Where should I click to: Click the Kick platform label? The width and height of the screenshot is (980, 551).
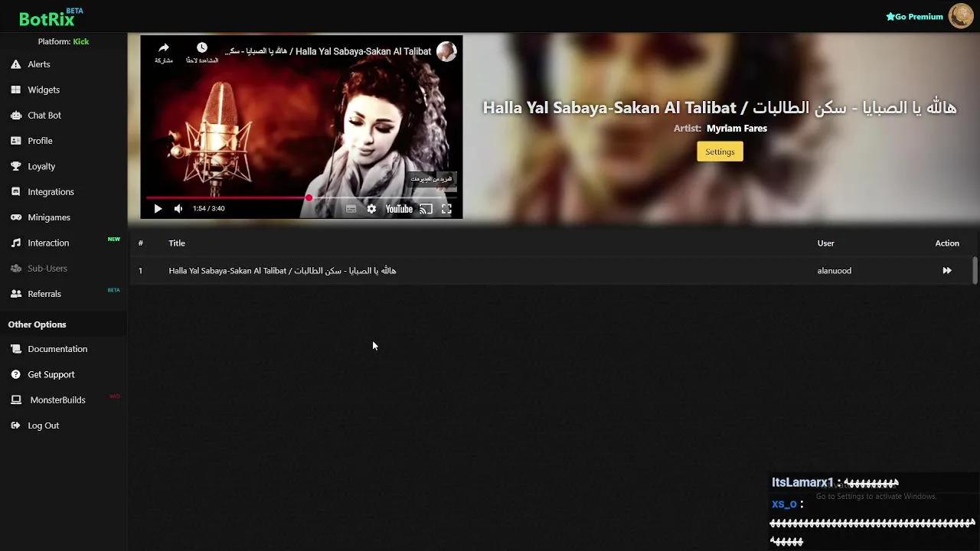click(x=81, y=41)
